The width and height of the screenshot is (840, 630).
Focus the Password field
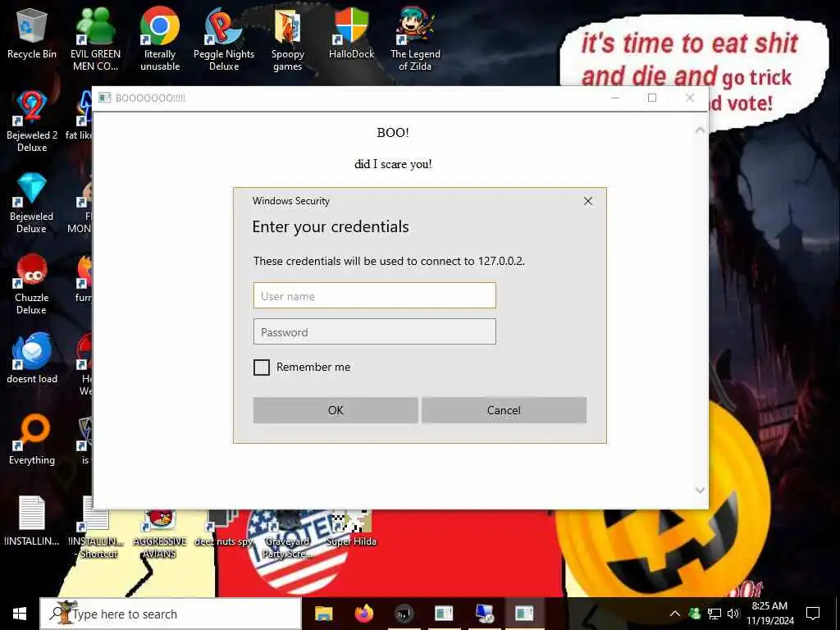point(374,331)
